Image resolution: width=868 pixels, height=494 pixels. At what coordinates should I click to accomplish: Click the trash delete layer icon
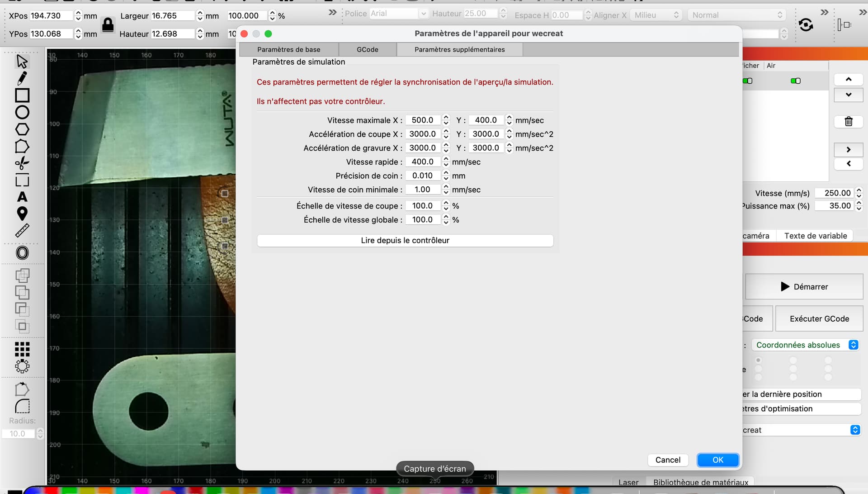pyautogui.click(x=848, y=121)
